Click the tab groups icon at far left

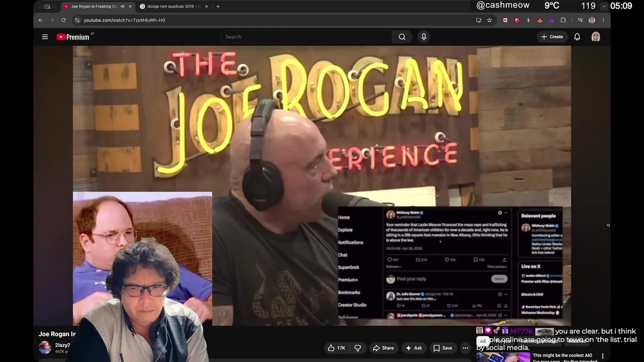coord(47,7)
